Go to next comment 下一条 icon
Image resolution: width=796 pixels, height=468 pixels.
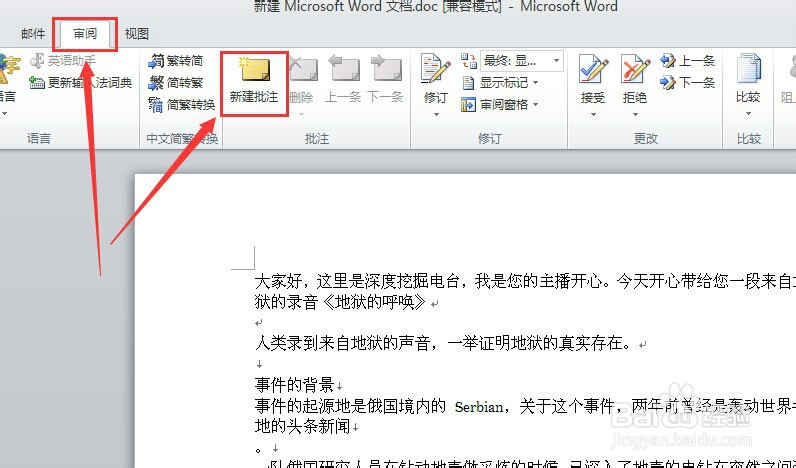pos(386,69)
